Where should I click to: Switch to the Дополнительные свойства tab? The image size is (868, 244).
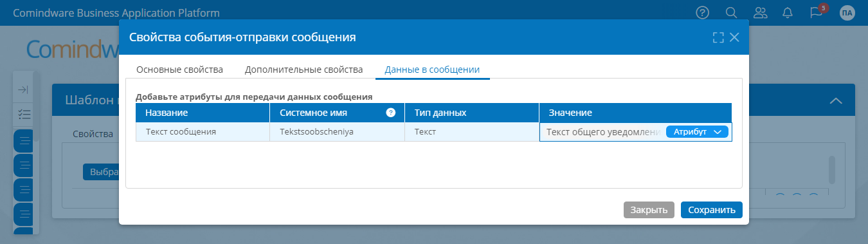click(x=303, y=70)
